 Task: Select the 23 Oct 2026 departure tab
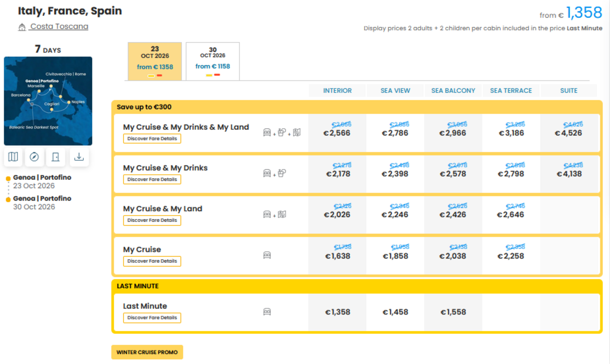pos(155,61)
